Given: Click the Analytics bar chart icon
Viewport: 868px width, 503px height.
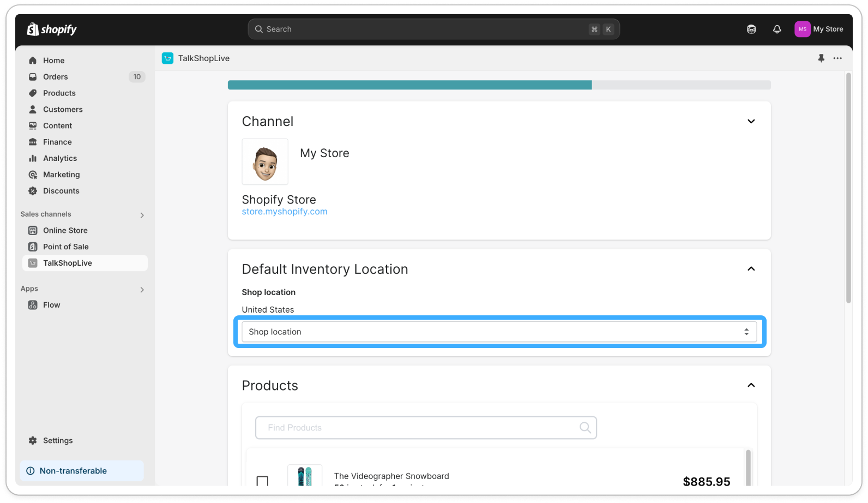Looking at the screenshot, I should click(x=33, y=159).
